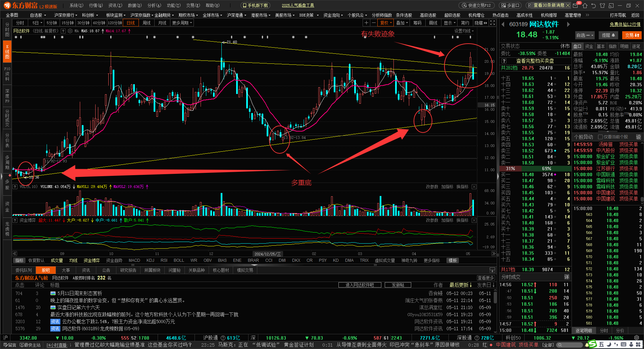Viewport: 644px width, 349px height.
Task: Open 更多周期 dropdown
Action: pos(182,23)
